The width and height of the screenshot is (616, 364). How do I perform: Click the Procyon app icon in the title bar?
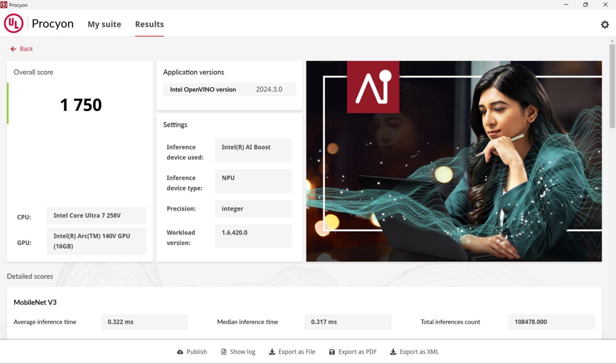point(4,5)
